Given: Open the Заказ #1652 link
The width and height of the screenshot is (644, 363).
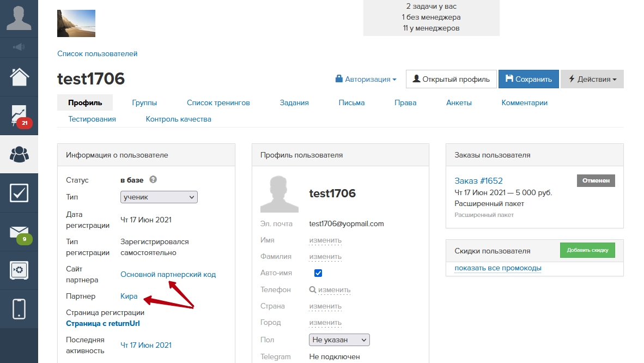Looking at the screenshot, I should 478,180.
